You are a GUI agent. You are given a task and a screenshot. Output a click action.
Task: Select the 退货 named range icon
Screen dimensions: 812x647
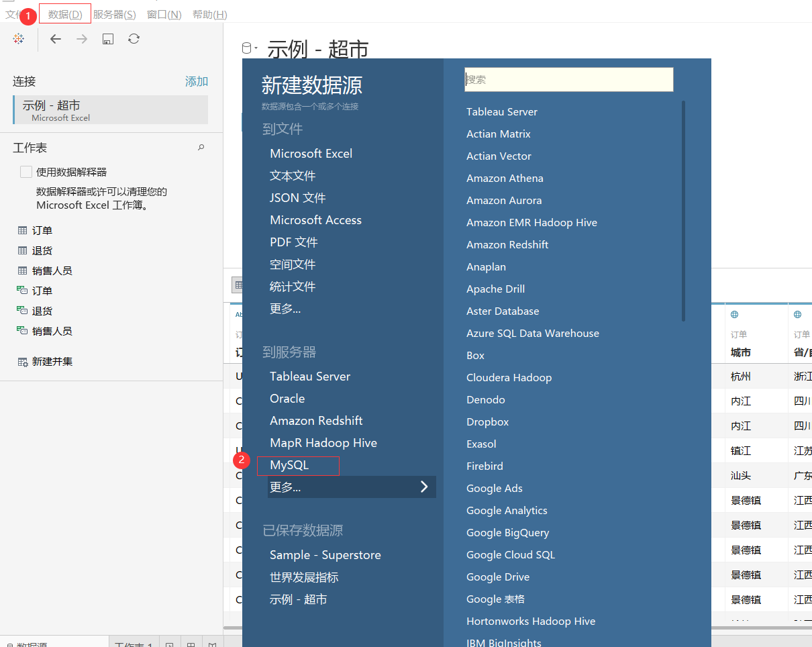click(23, 311)
